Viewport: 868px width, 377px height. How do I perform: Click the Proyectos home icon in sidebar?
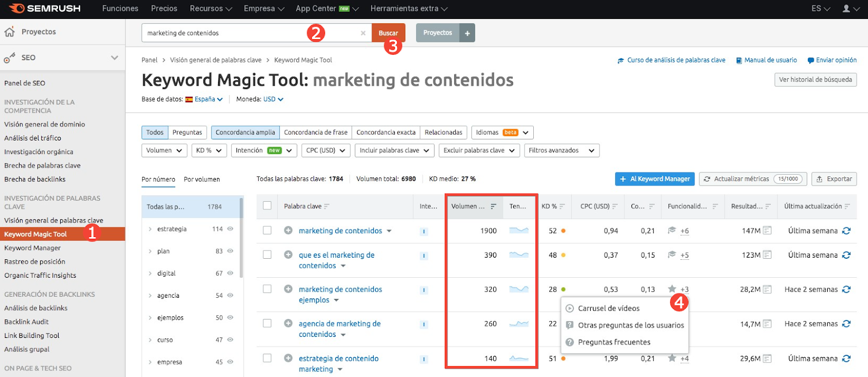pos(10,32)
